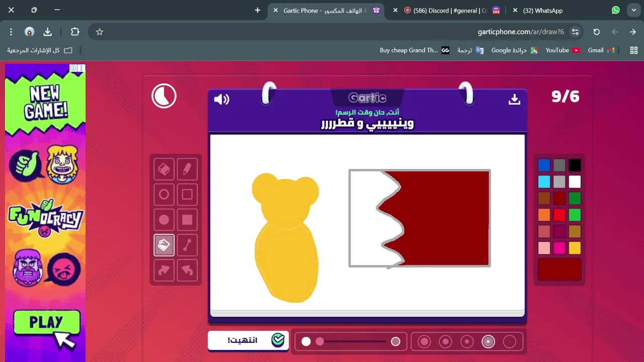Download the drawing via the canvas download icon

(514, 99)
